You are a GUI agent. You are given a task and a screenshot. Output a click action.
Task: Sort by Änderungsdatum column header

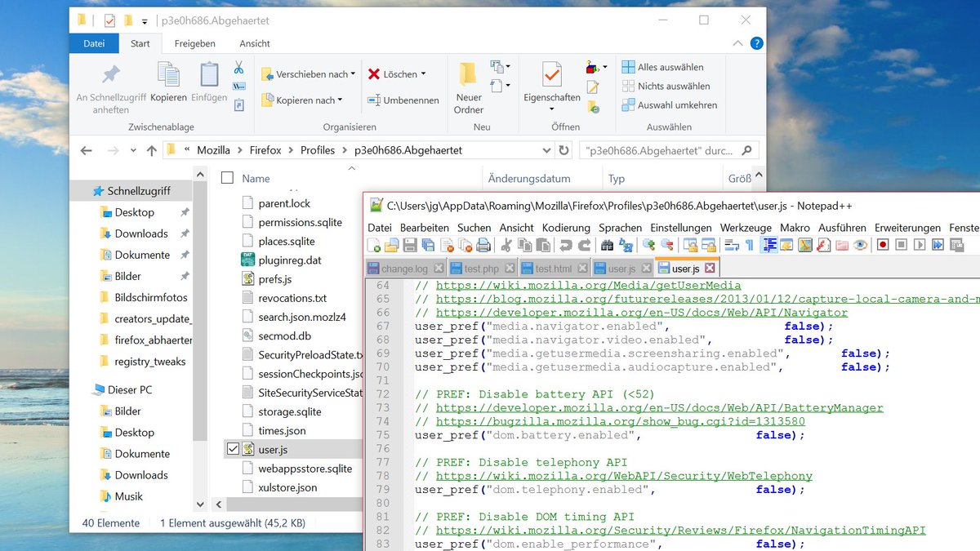(528, 178)
